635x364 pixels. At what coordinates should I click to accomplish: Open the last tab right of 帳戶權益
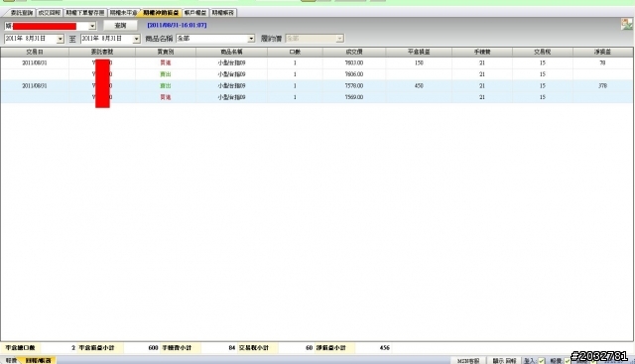click(222, 13)
